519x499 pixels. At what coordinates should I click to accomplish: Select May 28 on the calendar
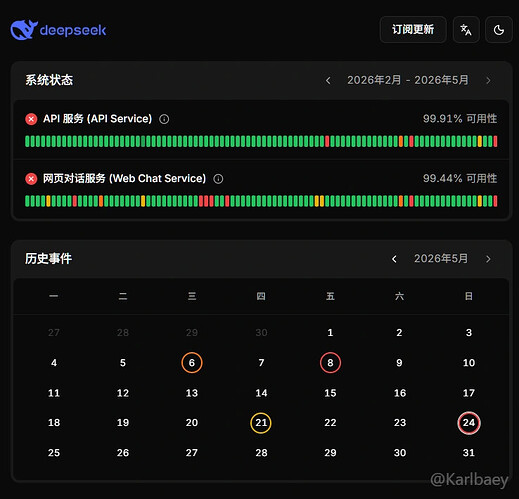[261, 453]
